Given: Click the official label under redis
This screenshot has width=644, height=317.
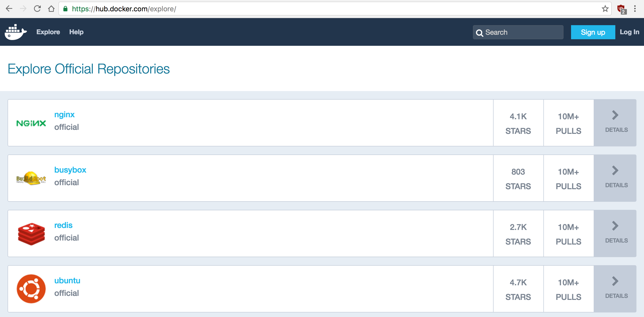Looking at the screenshot, I should (x=66, y=238).
